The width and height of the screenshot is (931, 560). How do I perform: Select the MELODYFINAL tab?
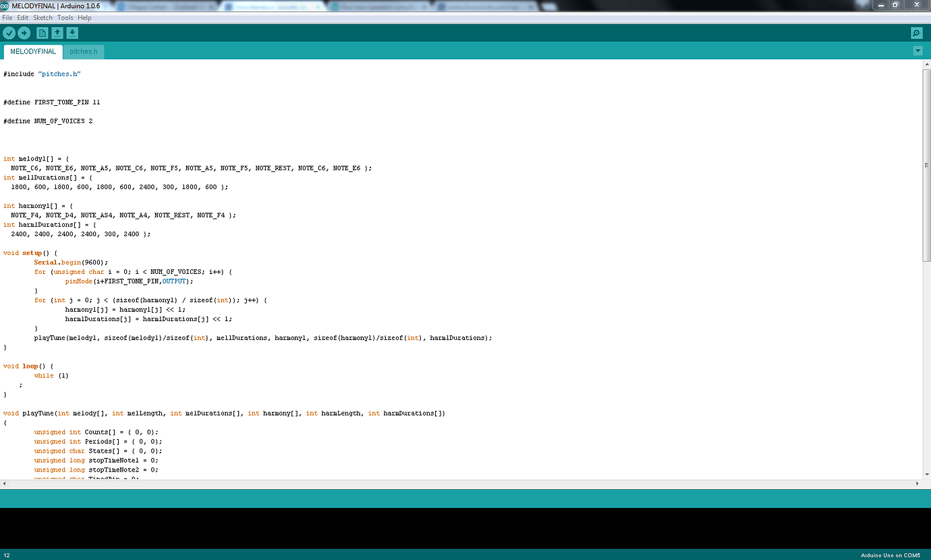(32, 51)
